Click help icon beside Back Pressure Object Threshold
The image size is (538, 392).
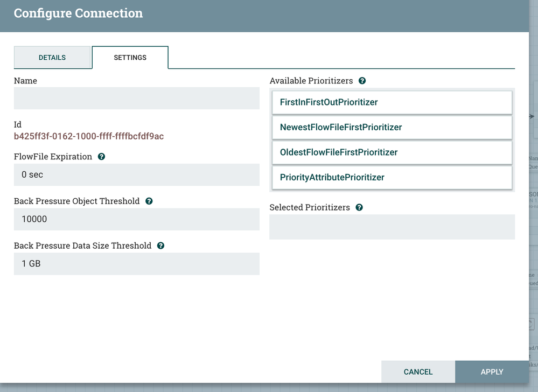click(149, 201)
